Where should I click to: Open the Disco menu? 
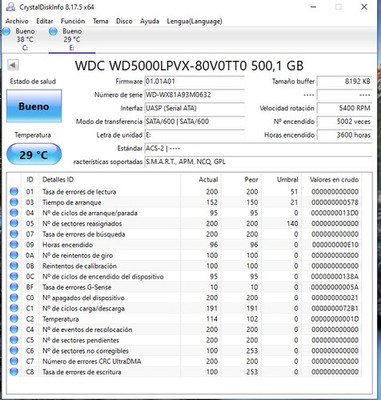[x=124, y=21]
